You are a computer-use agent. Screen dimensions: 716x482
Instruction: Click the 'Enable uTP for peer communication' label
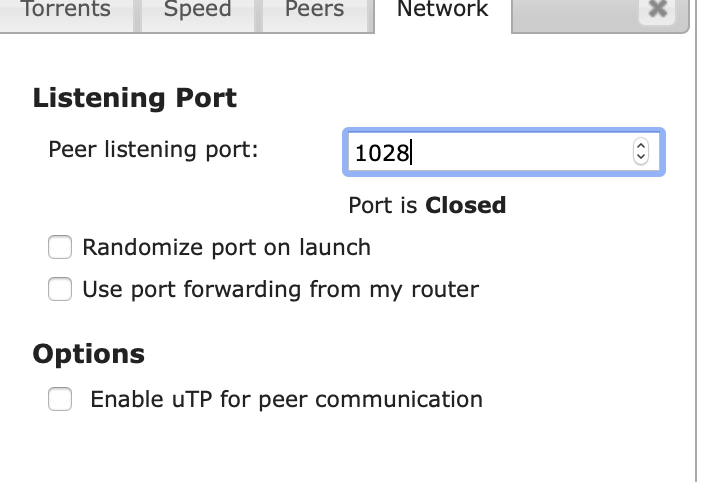(x=286, y=400)
